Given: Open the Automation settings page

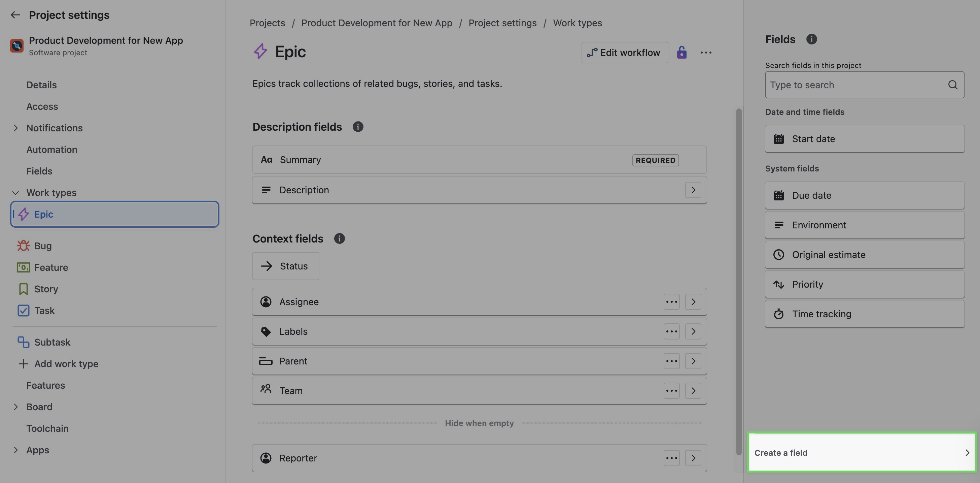Looking at the screenshot, I should (x=52, y=150).
